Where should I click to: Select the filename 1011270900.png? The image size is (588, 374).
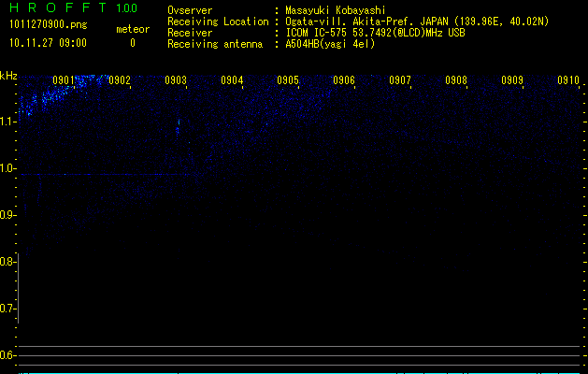click(49, 24)
